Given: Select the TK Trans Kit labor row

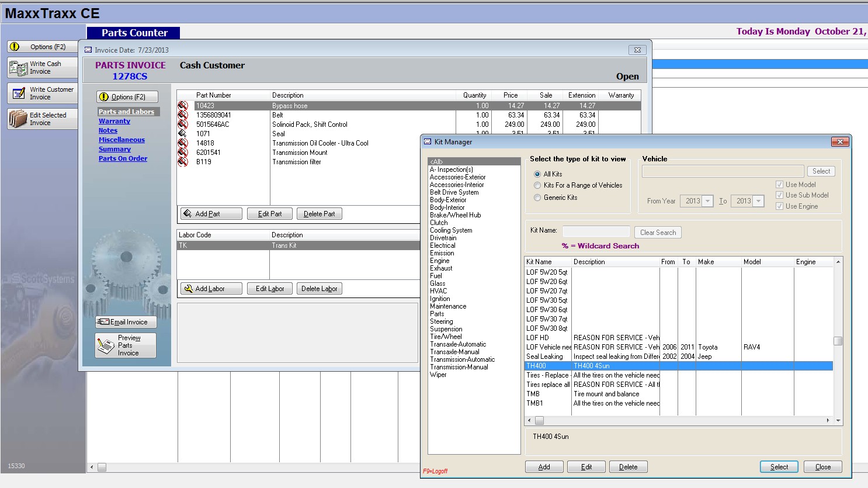Looking at the screenshot, I should [298, 245].
